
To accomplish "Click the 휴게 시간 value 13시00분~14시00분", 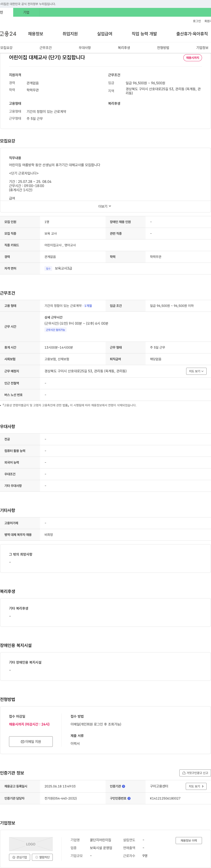I will [x=59, y=348].
